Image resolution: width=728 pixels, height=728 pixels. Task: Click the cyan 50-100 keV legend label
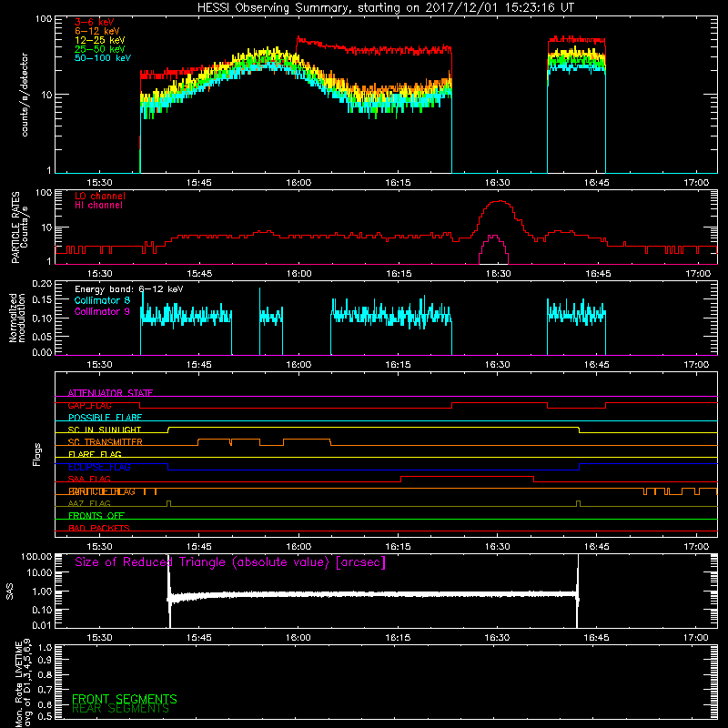pos(103,58)
